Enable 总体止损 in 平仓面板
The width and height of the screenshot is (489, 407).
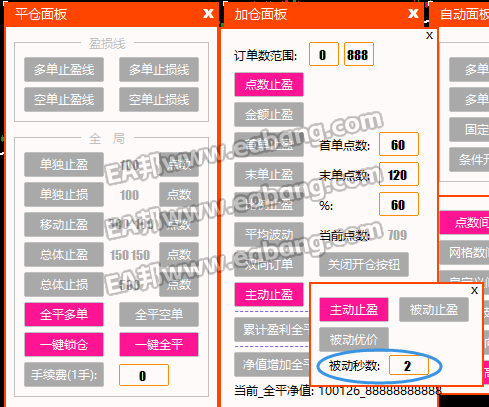click(x=64, y=284)
